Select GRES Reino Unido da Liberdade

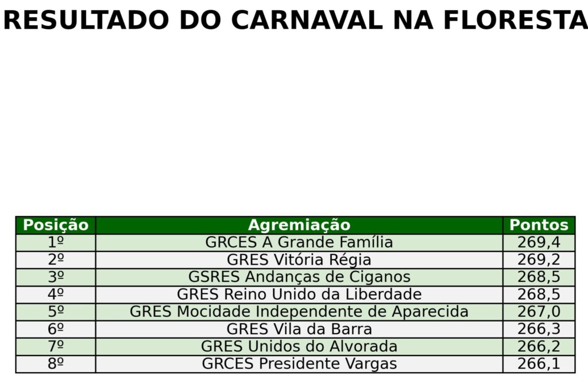299,295
